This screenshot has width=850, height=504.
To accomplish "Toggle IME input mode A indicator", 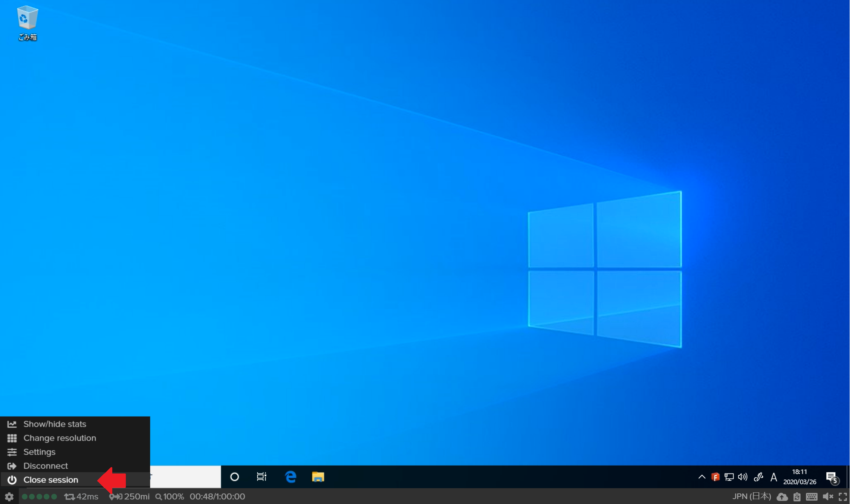I will pyautogui.click(x=774, y=477).
